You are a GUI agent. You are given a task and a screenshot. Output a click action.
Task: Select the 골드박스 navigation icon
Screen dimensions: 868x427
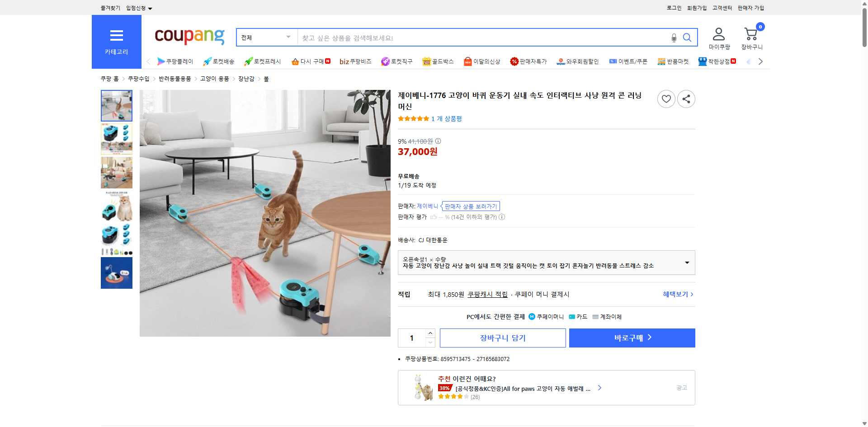click(x=427, y=61)
